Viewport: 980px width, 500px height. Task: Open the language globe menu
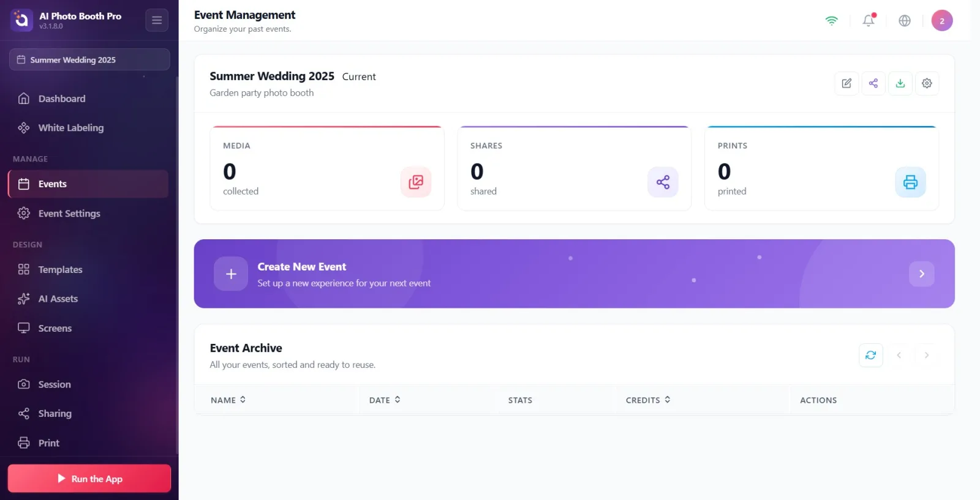905,20
